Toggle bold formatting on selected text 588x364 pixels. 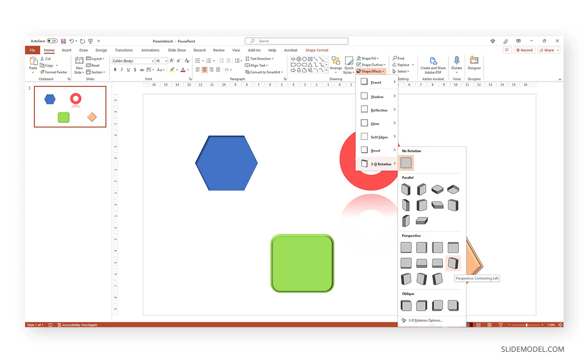coord(115,70)
